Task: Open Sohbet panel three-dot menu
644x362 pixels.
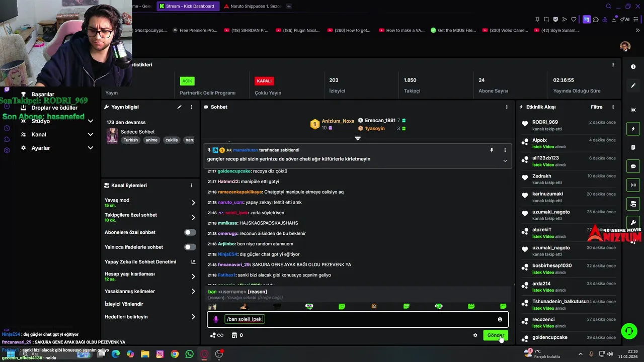Action: 507,107
